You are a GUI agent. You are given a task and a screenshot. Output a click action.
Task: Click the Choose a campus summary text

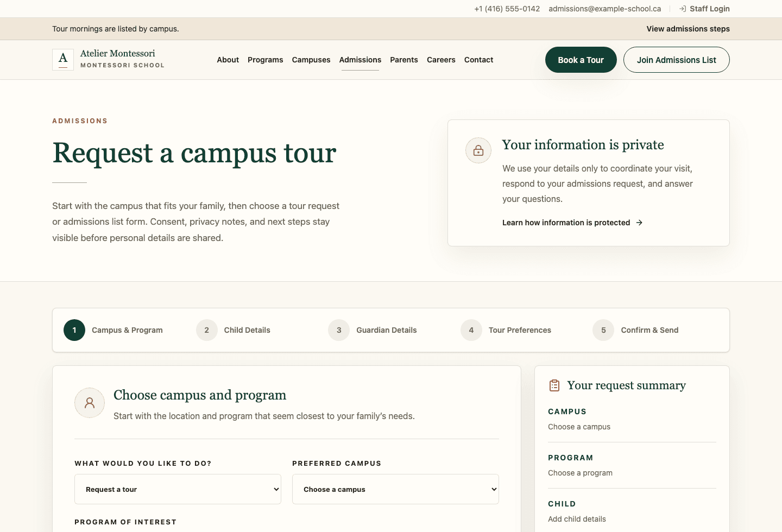(579, 427)
